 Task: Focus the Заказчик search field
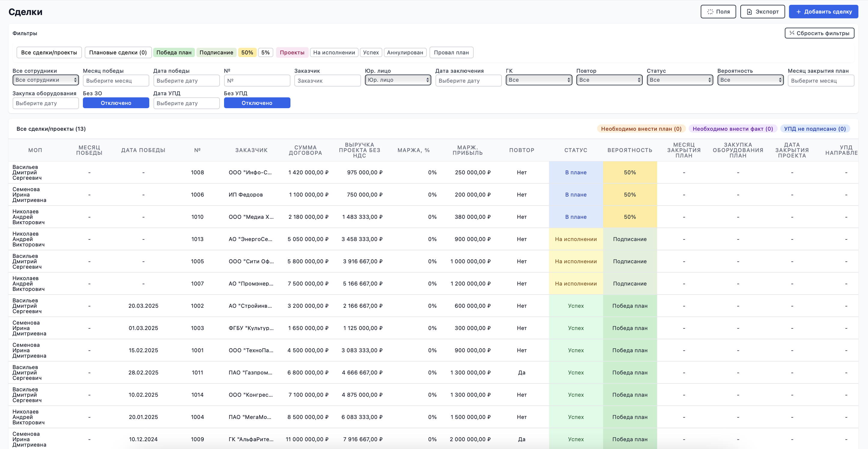click(x=327, y=81)
